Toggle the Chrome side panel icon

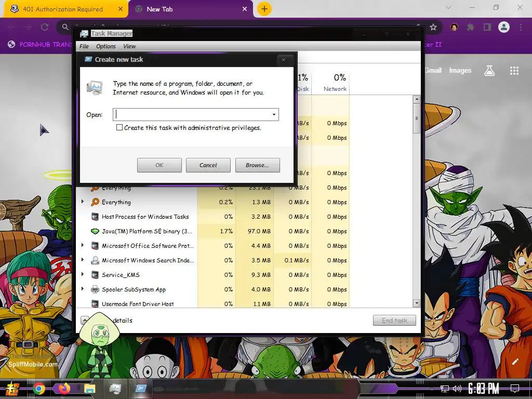coord(487,27)
